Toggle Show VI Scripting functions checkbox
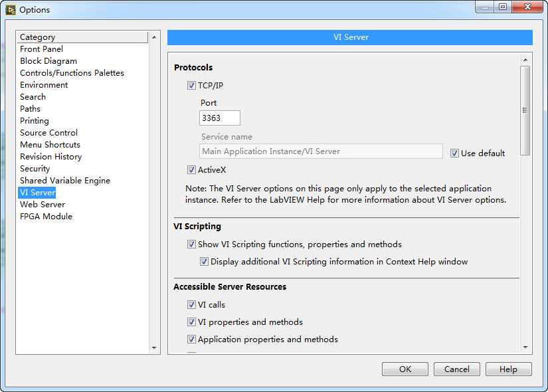548x392 pixels. [191, 244]
